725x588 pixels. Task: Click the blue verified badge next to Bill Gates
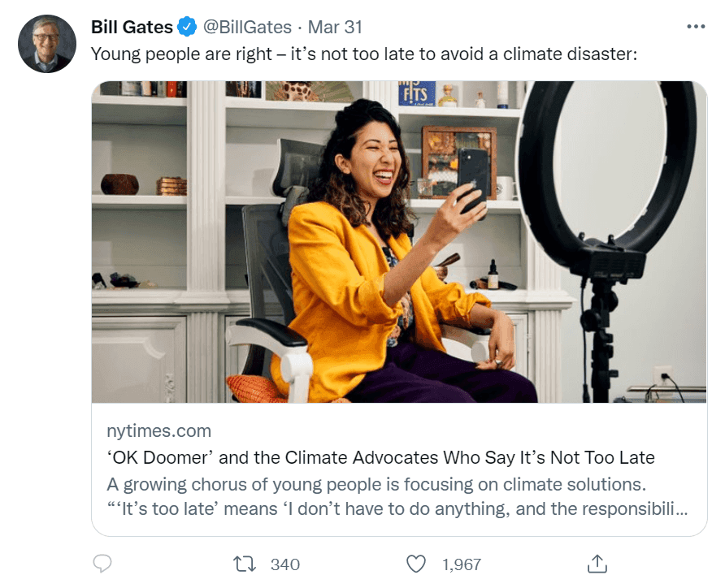[185, 26]
